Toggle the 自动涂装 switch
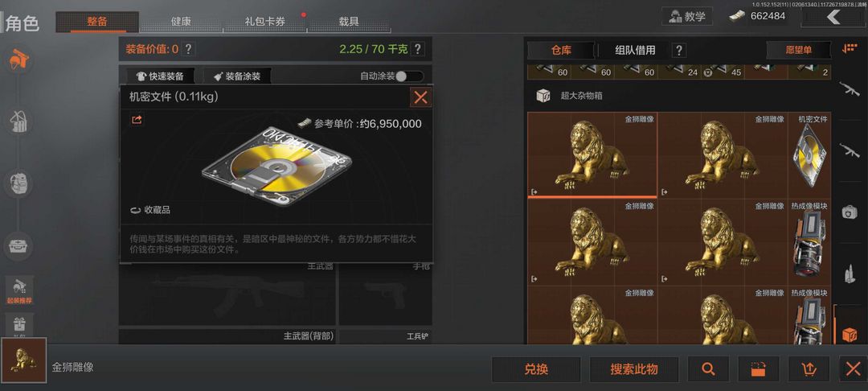This screenshot has height=391, width=868. [x=409, y=76]
